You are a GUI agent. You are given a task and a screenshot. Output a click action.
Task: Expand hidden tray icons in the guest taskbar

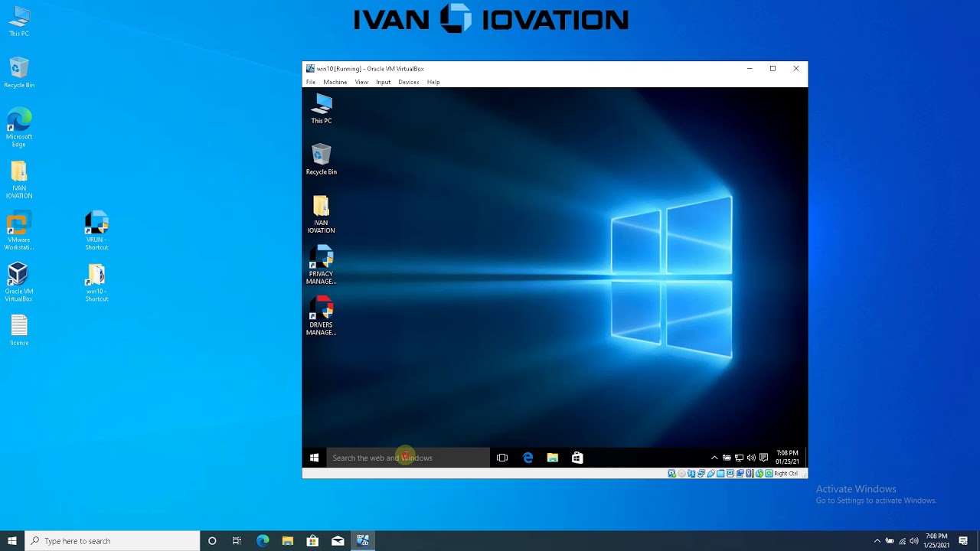click(x=714, y=458)
